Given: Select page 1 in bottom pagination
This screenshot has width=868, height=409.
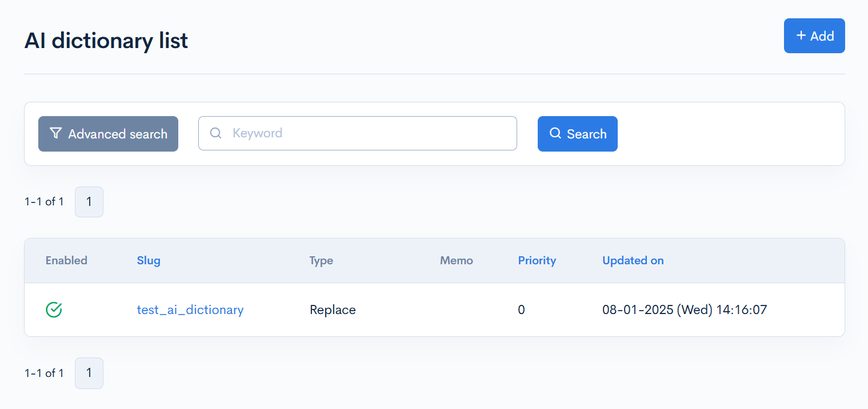Looking at the screenshot, I should pos(89,373).
